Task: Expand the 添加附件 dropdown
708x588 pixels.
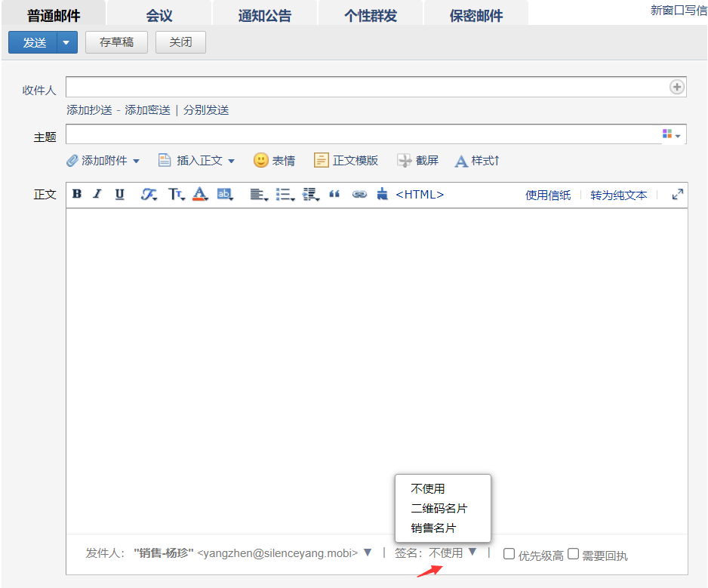Action: tap(136, 161)
